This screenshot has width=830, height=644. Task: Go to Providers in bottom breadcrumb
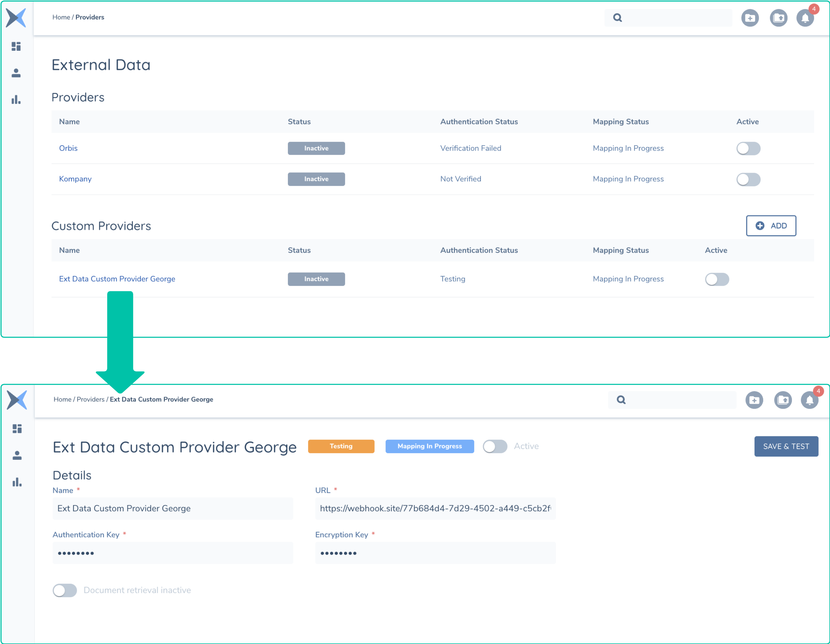(90, 399)
